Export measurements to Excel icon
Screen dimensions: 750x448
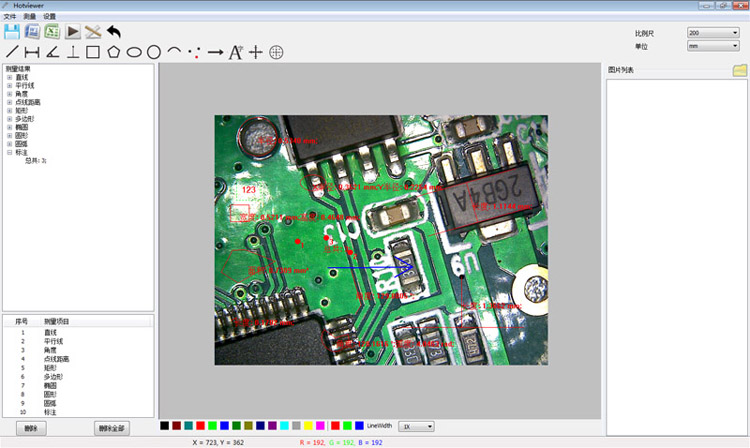52,32
